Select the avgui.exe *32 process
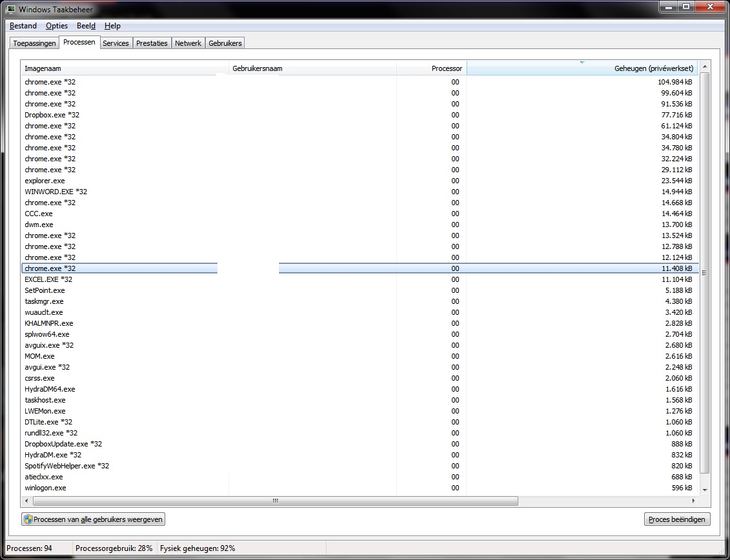This screenshot has width=730, height=560. click(x=360, y=367)
